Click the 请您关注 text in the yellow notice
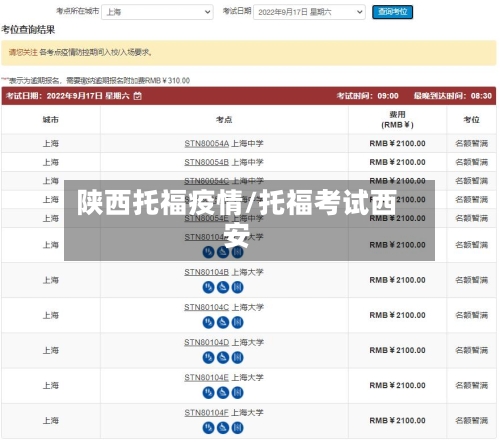Screen dimensions: 500x442 click(x=23, y=52)
